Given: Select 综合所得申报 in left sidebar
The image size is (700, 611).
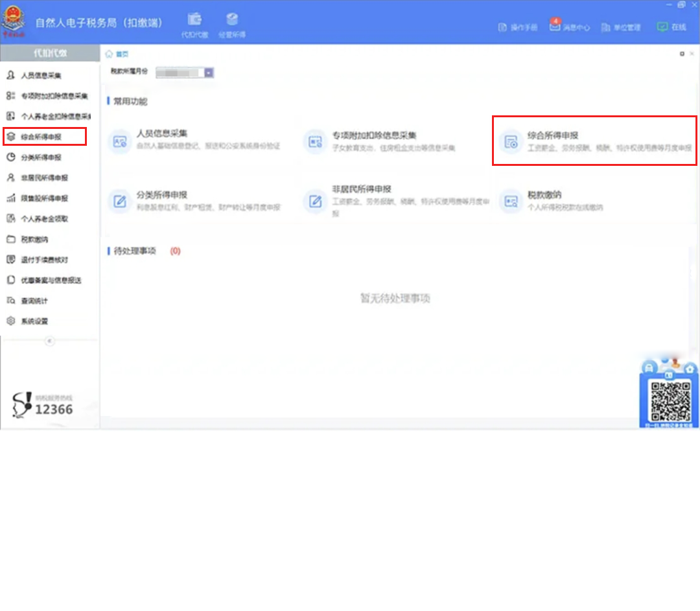Looking at the screenshot, I should point(41,137).
